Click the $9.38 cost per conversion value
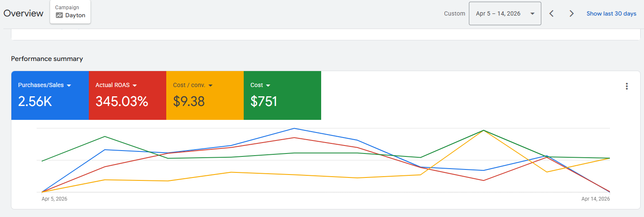Viewport: 644px width, 217px height. point(189,101)
